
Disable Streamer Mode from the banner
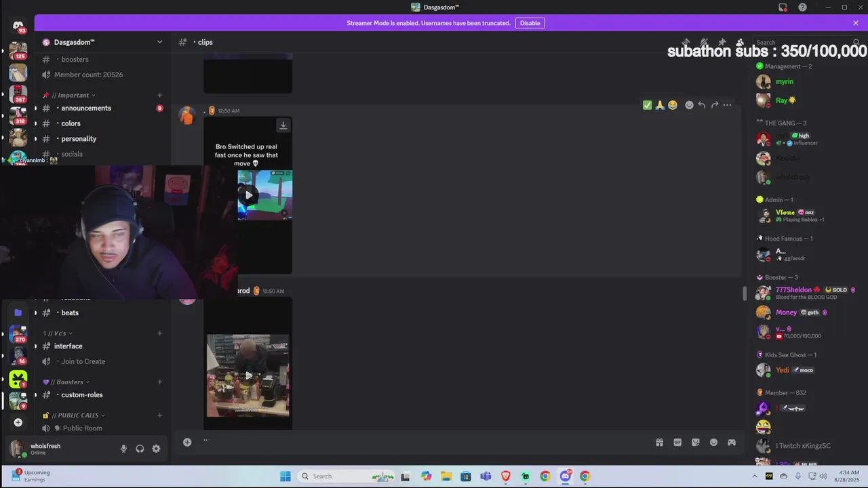pyautogui.click(x=530, y=23)
